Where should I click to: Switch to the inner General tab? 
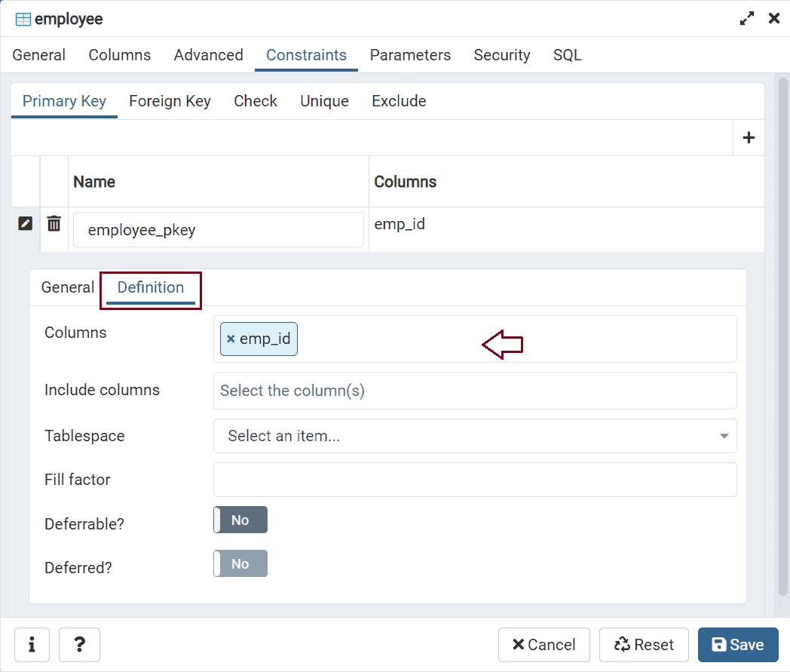[68, 287]
